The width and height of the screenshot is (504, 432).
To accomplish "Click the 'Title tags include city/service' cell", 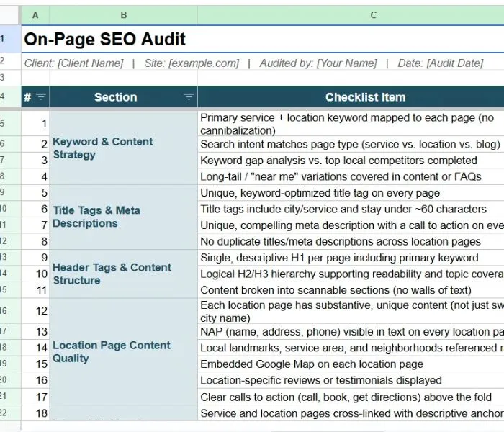I will pyautogui.click(x=351, y=209).
